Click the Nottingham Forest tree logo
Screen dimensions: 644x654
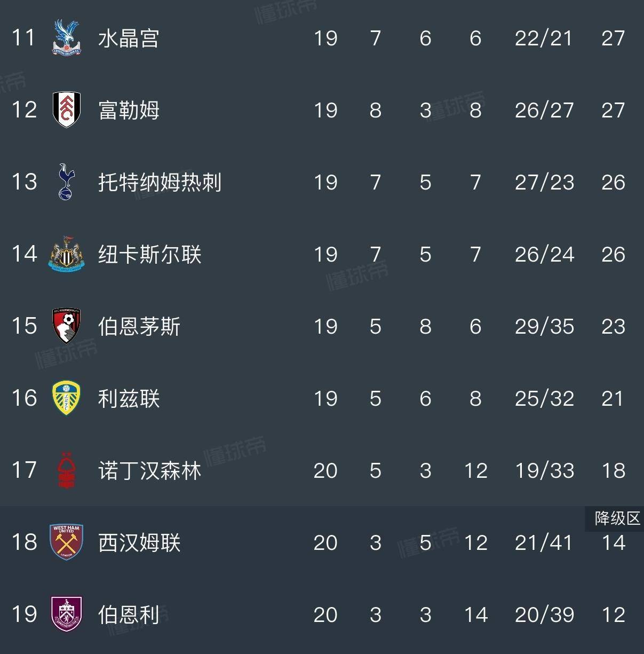pyautogui.click(x=66, y=470)
